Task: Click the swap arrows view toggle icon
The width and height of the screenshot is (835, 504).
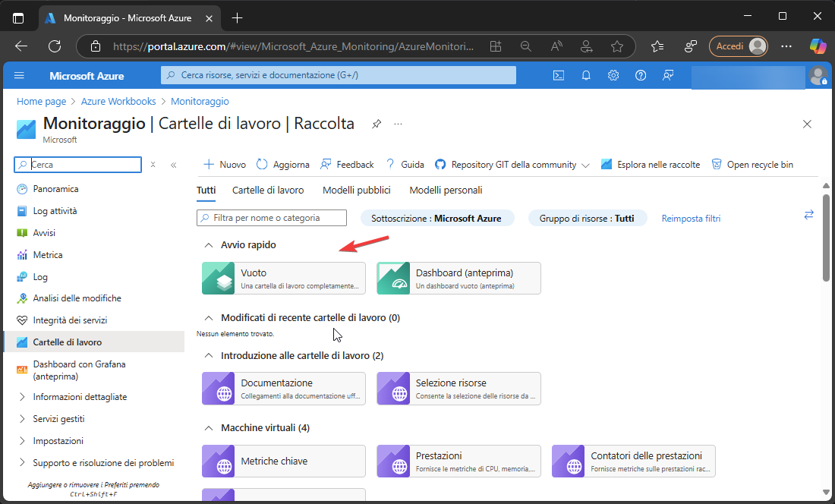Action: [808, 216]
